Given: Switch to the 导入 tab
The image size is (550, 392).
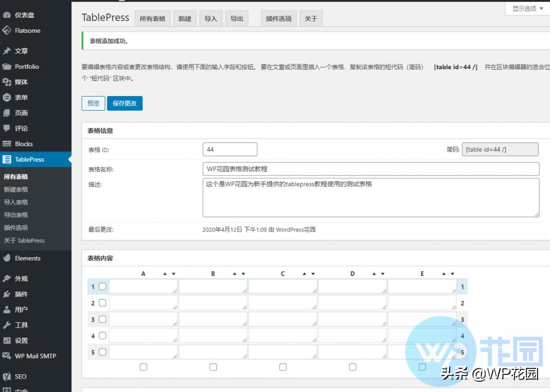Looking at the screenshot, I should 211,18.
